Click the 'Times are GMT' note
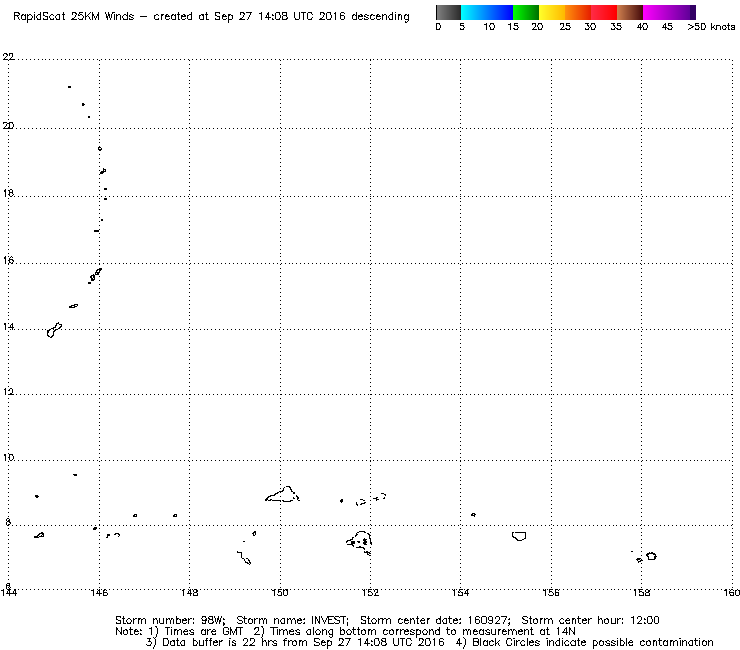This screenshot has height=650, width=740. coord(203,632)
